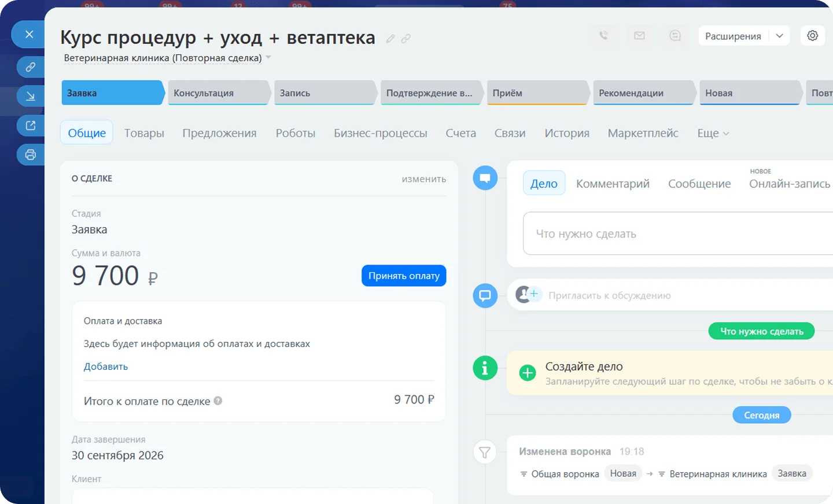The image size is (833, 504).
Task: Click the collapse arrow side button
Action: (x=31, y=96)
